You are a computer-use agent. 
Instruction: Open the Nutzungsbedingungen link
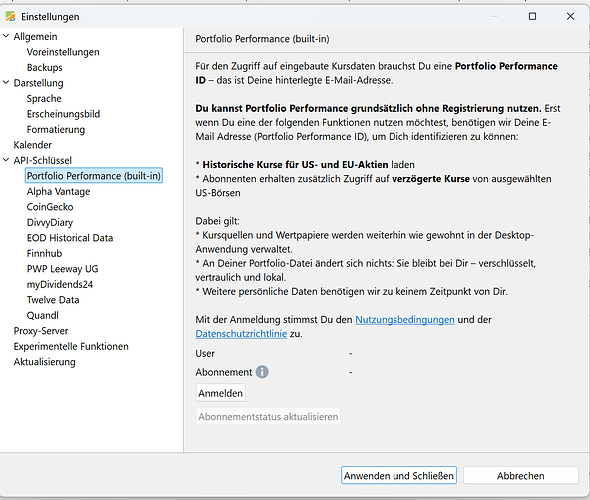point(405,320)
